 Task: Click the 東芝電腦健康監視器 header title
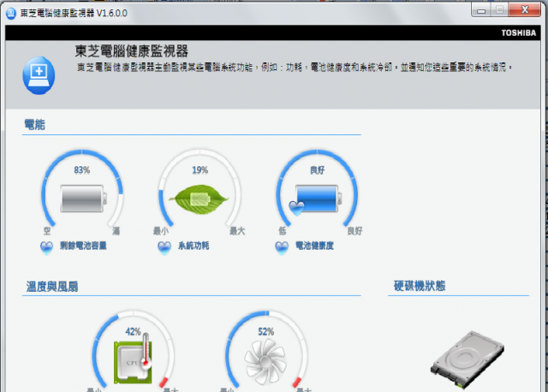coord(131,51)
